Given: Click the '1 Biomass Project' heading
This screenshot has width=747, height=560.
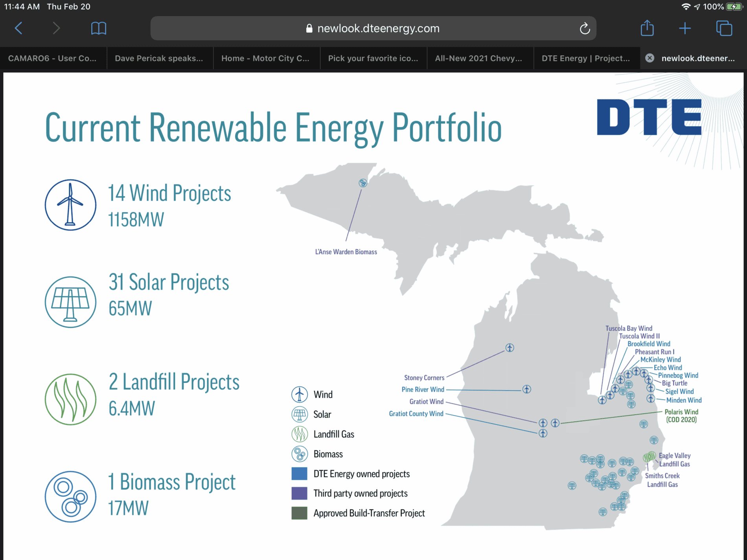Looking at the screenshot, I should click(x=171, y=482).
